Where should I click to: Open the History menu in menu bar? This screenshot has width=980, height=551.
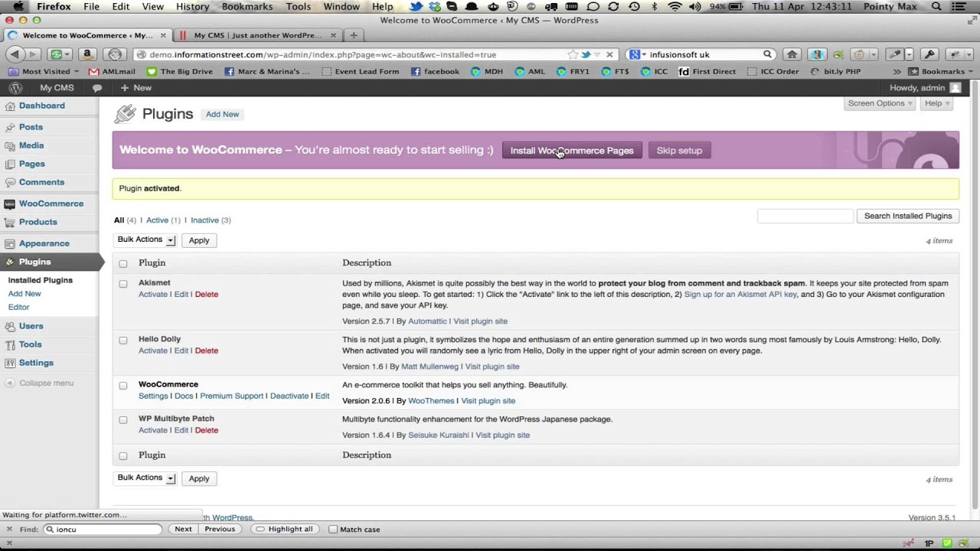[x=193, y=6]
